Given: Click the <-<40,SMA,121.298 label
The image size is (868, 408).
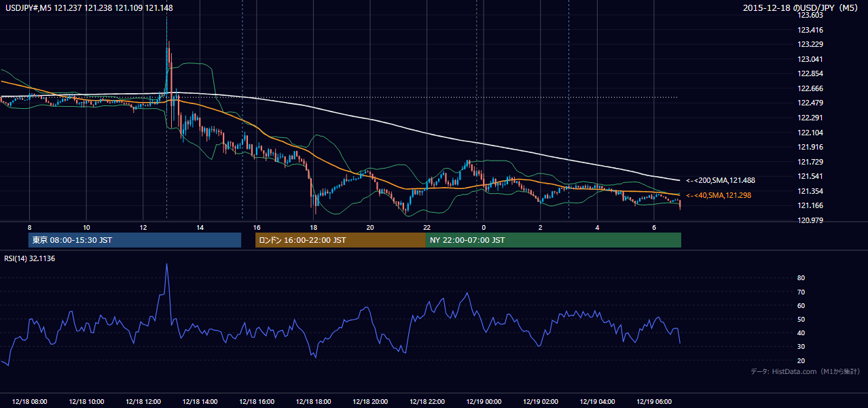Looking at the screenshot, I should point(718,196).
